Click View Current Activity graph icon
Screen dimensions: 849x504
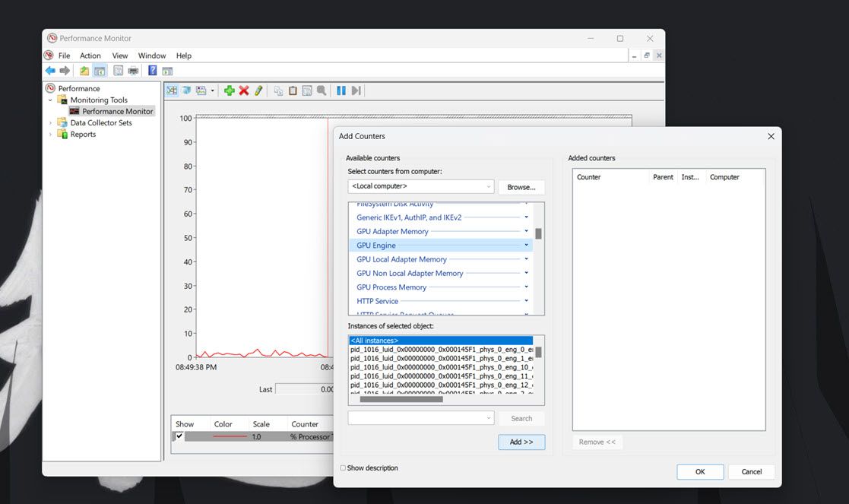coord(172,90)
